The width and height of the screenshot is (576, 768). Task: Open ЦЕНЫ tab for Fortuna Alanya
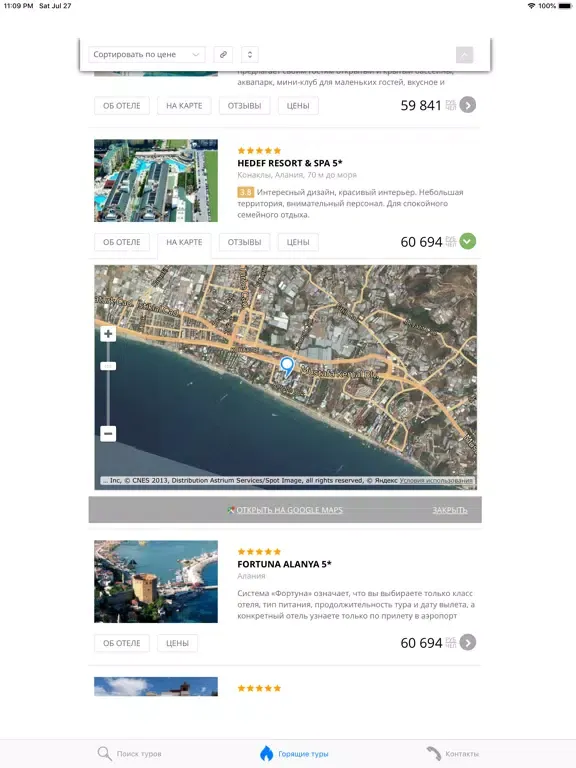coord(177,643)
